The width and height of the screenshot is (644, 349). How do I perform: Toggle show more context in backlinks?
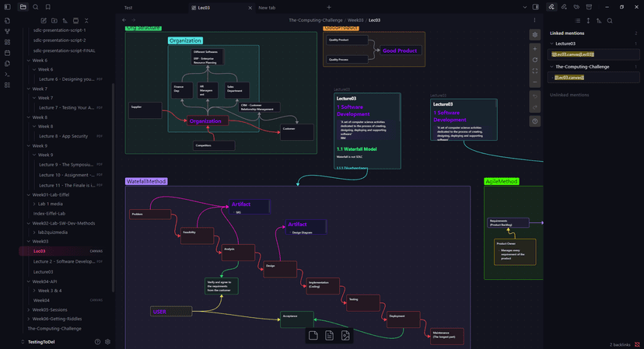pyautogui.click(x=588, y=20)
